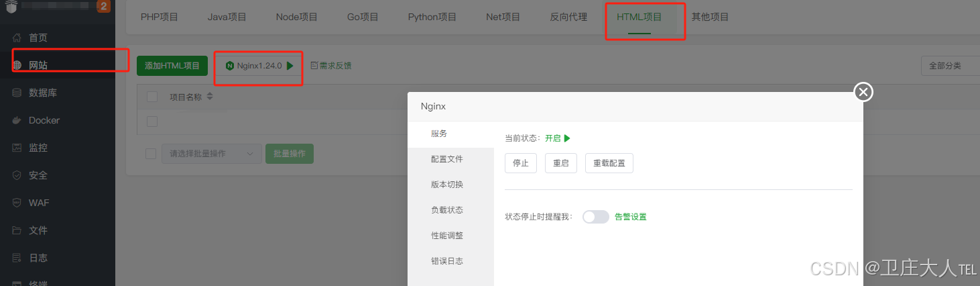The image size is (980, 286).
Task: Click the log icon beside 日志
Action: tap(17, 258)
